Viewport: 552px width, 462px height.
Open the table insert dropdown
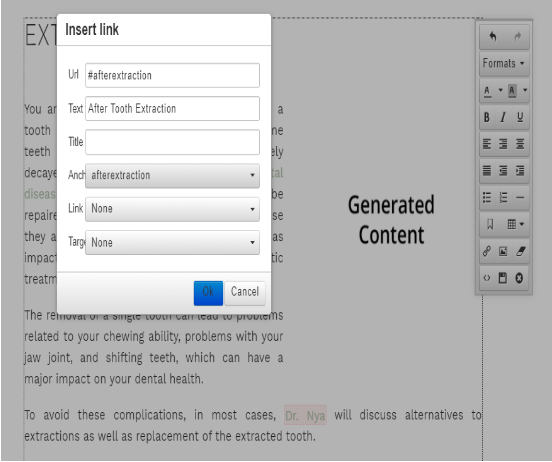tap(516, 224)
